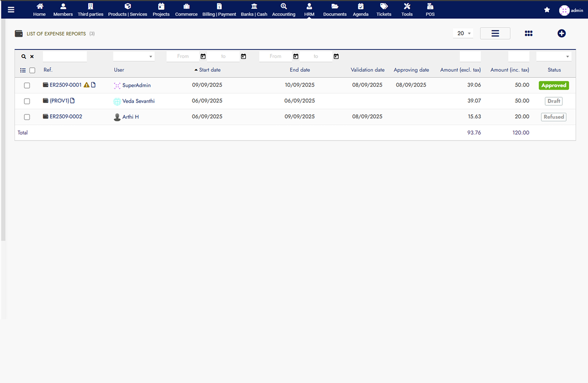Open the User filter dropdown

(x=133, y=56)
